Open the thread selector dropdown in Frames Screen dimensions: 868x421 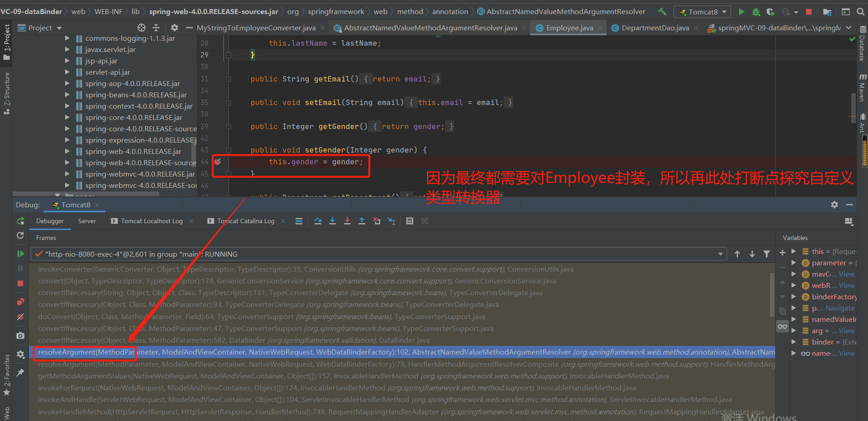click(721, 254)
